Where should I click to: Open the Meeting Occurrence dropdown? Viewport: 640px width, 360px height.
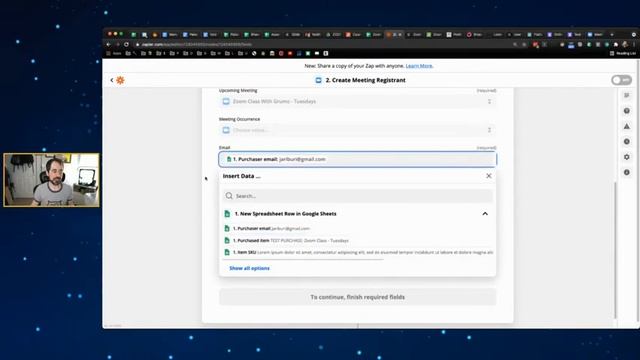point(358,130)
